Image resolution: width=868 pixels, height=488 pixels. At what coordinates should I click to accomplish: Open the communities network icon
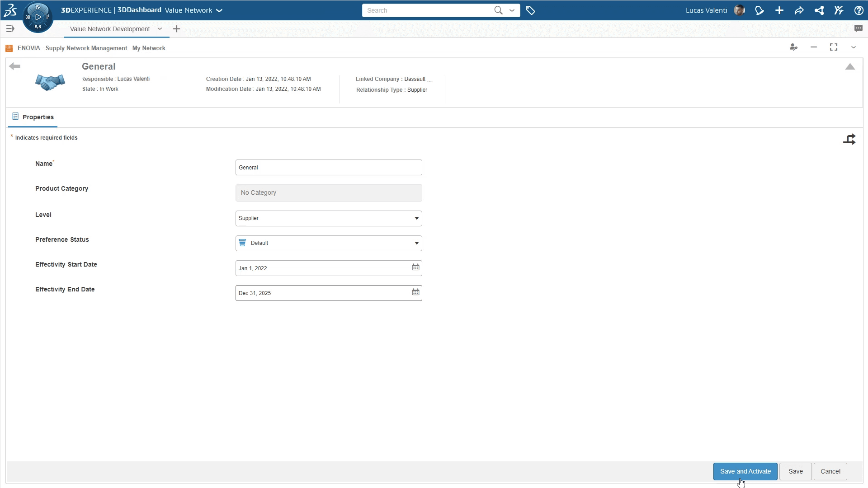click(x=819, y=10)
